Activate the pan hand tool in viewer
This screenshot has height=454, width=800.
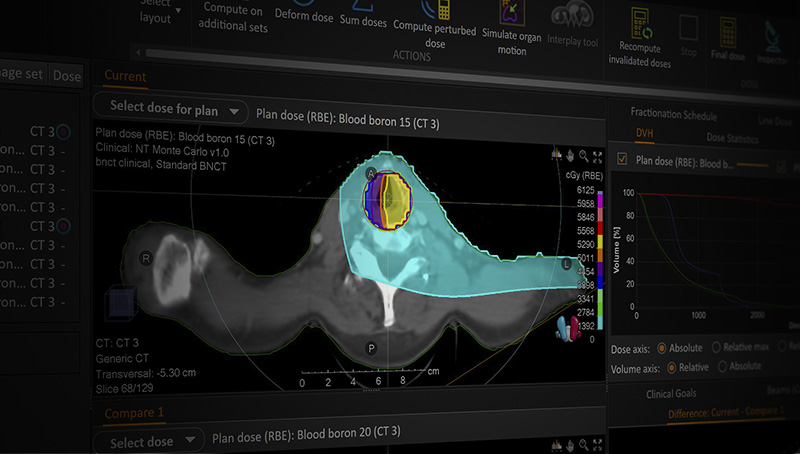570,155
